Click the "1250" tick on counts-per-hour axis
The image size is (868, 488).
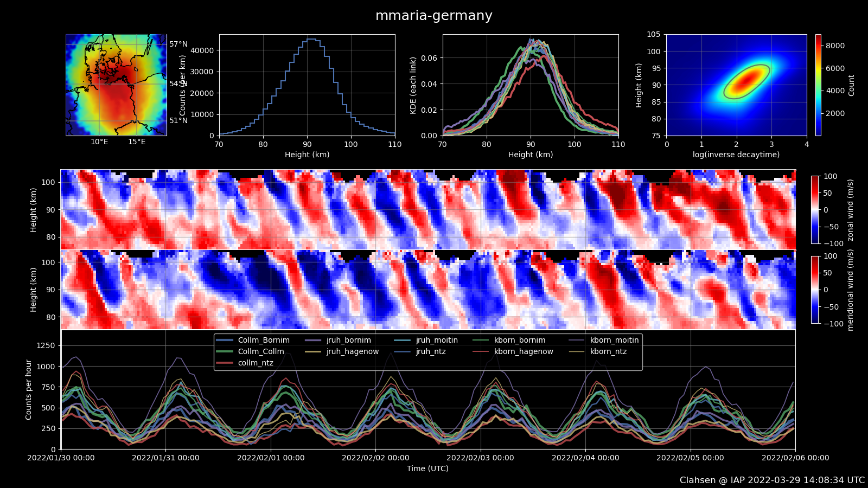point(46,346)
